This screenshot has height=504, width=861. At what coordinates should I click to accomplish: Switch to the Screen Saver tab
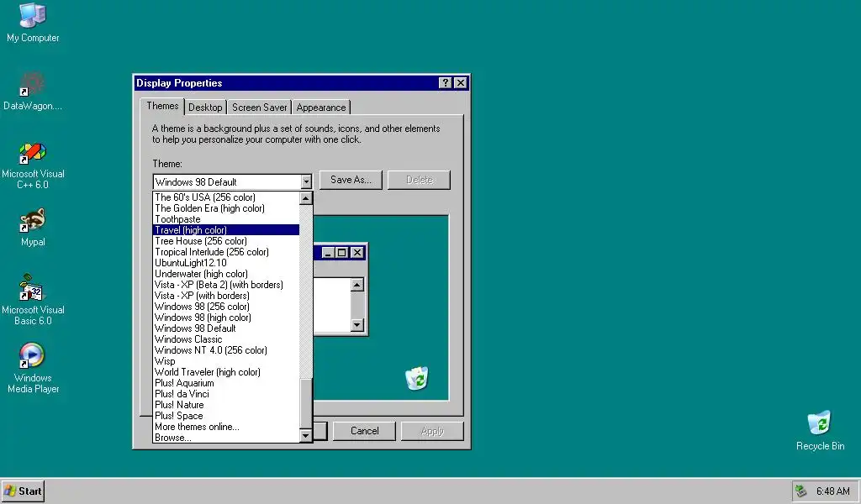(259, 108)
